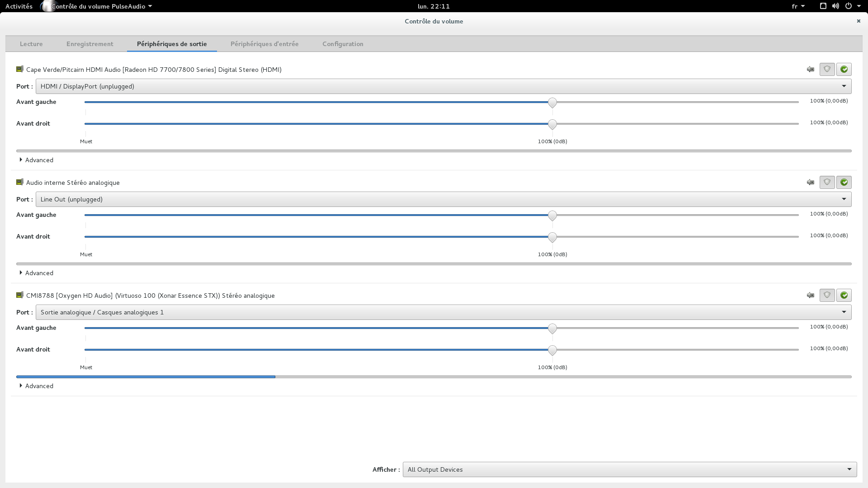The image size is (868, 488).
Task: Open the system volume indicator in top bar
Action: (835, 6)
